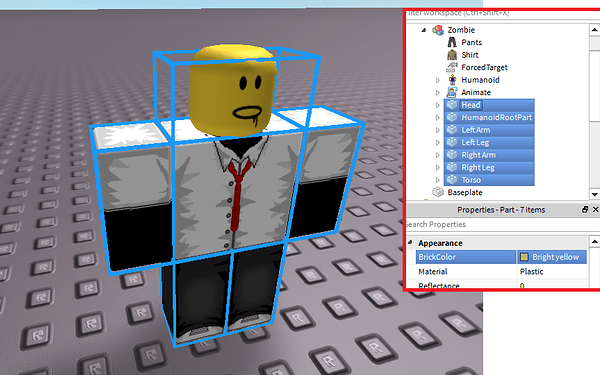This screenshot has height=375, width=600.
Task: Expand the Left Leg tree node
Action: 438,142
